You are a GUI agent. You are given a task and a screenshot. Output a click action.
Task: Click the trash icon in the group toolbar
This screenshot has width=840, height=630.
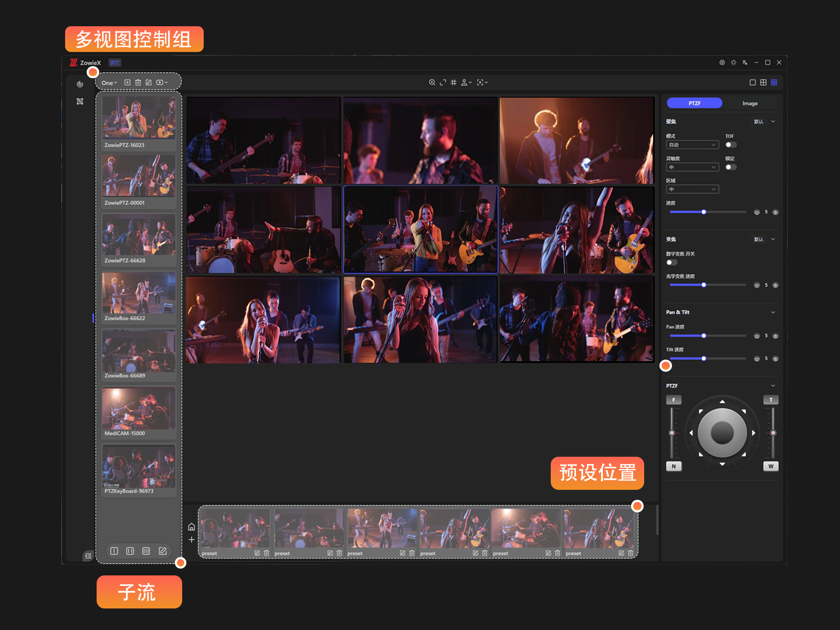point(138,82)
